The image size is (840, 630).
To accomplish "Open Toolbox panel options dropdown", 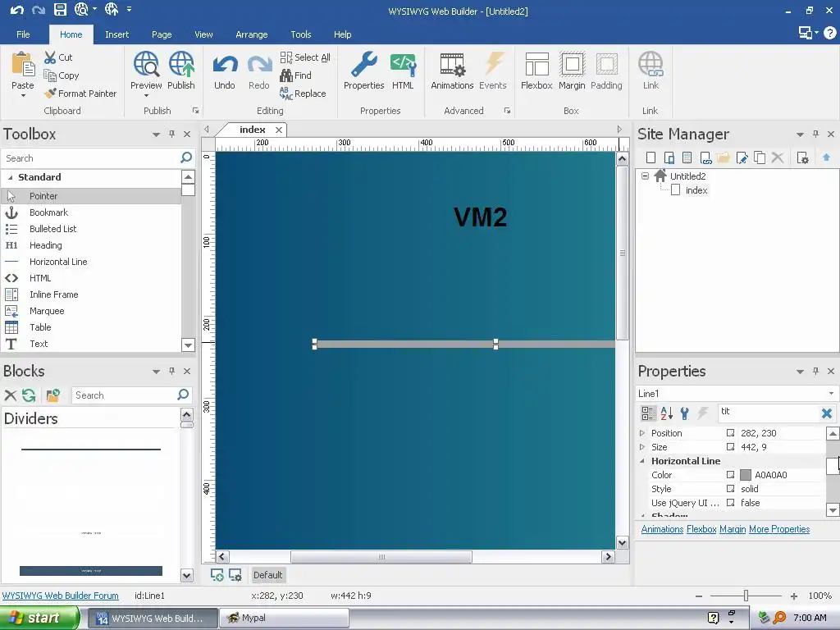I will 156,135.
